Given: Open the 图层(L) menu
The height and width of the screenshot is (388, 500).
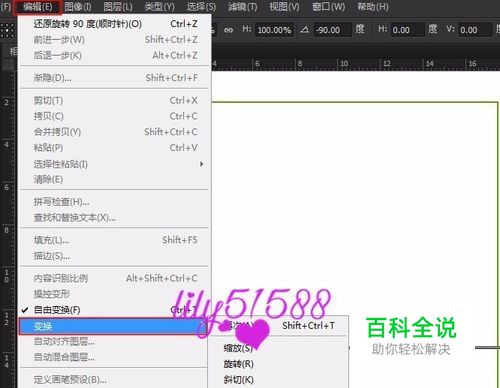Looking at the screenshot, I should click(x=118, y=7).
